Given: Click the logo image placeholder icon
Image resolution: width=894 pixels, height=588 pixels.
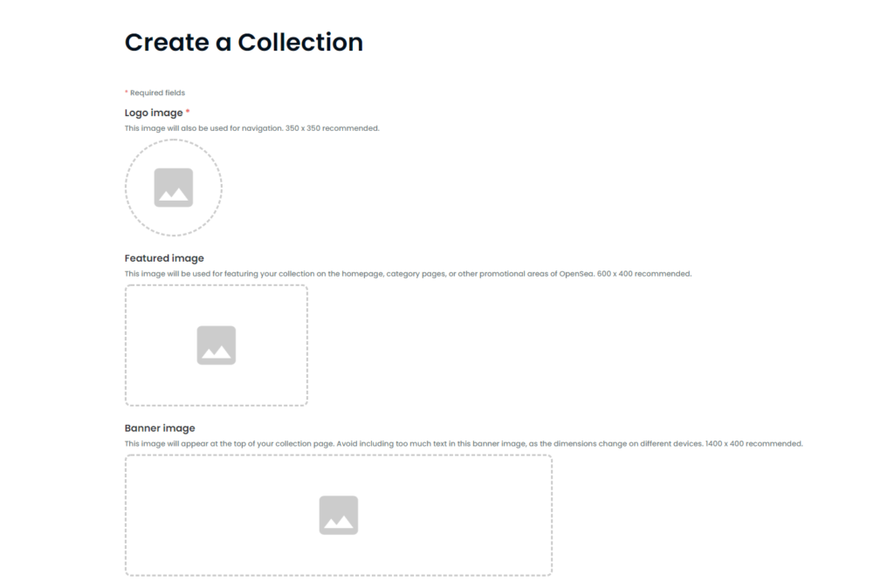Looking at the screenshot, I should pos(174,188).
